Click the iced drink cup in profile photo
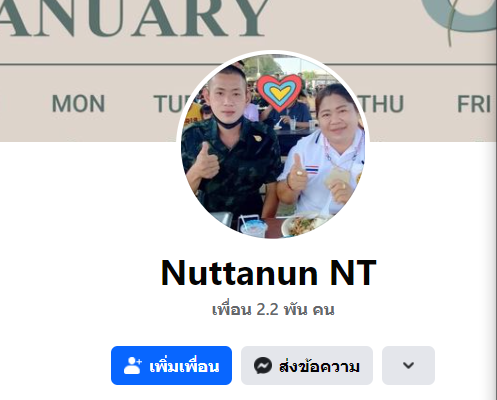This screenshot has height=400, width=497. coord(253,227)
